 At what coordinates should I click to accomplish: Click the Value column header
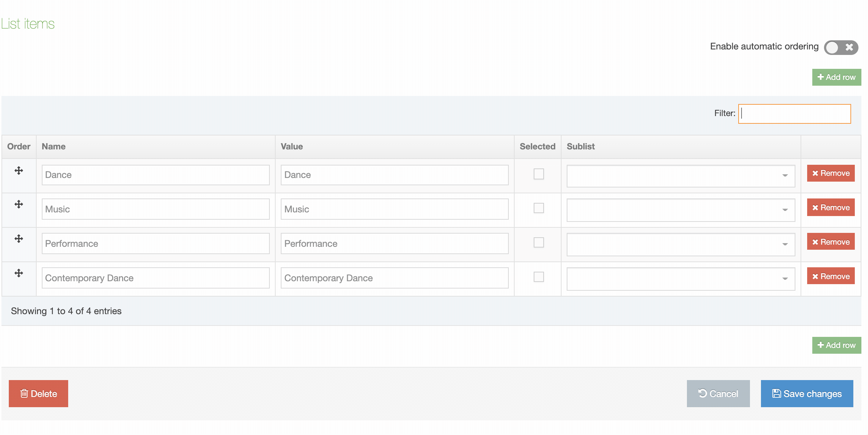(x=292, y=146)
